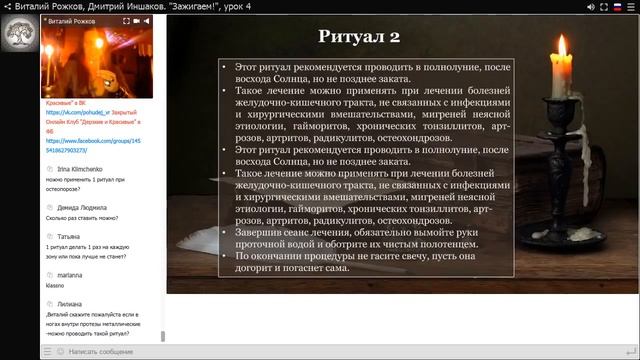Focus the 'Написать сообщение' message input

pos(339,351)
